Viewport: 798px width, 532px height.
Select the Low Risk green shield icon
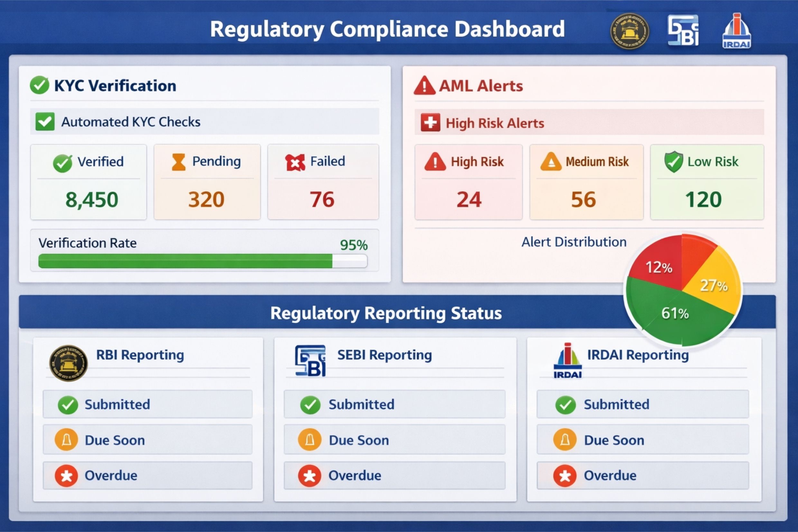tap(673, 161)
